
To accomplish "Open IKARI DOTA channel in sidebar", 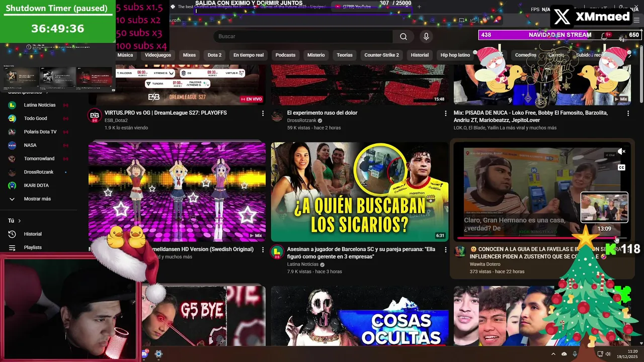I will (x=36, y=186).
